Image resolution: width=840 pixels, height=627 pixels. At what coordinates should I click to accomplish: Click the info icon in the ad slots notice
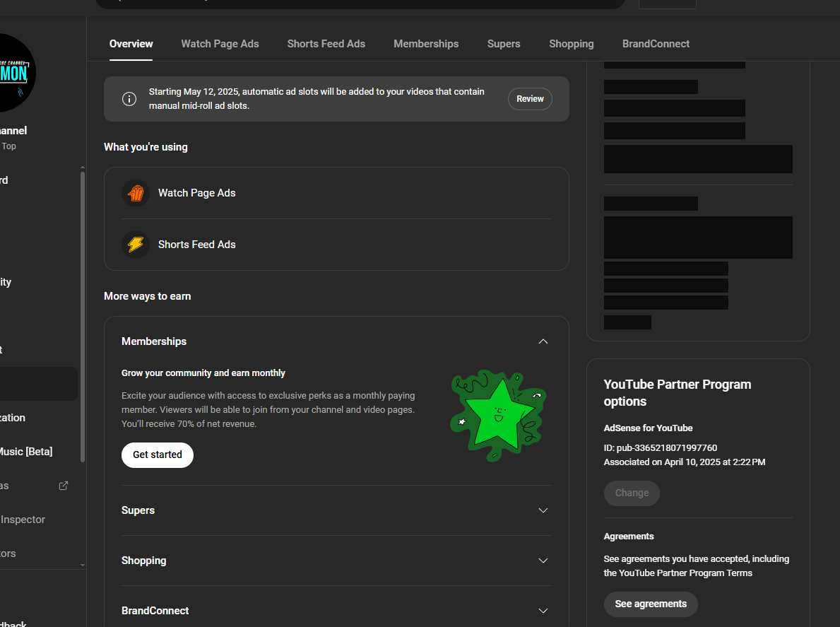(x=129, y=98)
